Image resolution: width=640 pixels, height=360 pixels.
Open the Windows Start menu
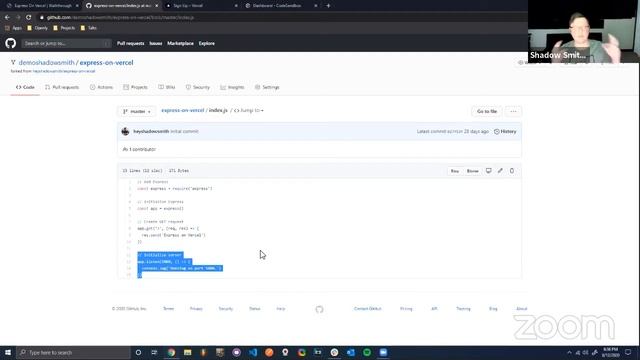(8, 353)
